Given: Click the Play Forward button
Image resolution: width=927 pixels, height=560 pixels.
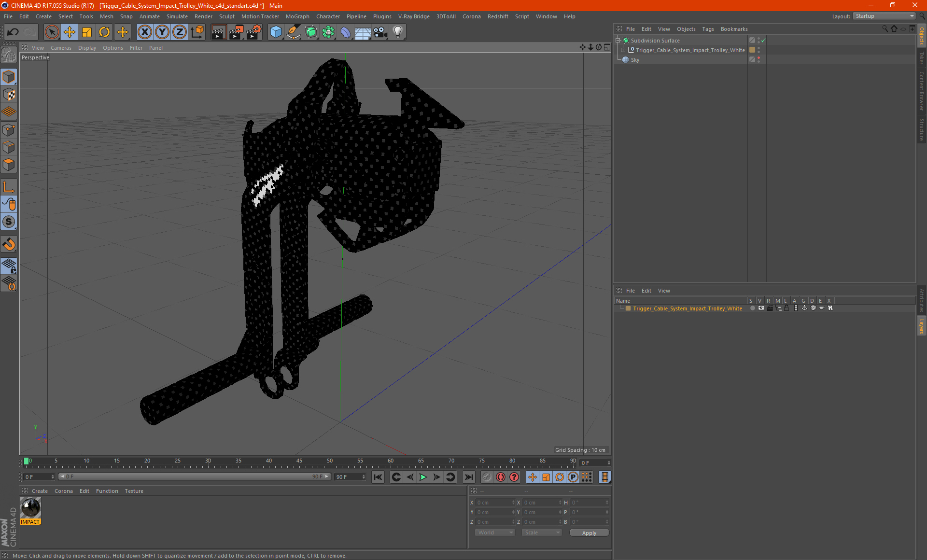Looking at the screenshot, I should coord(423,476).
